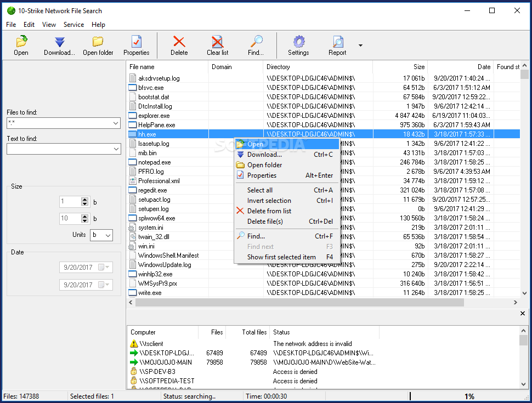The width and height of the screenshot is (532, 403).
Task: Click green arrow icon for \\DESKTOP-LDGJ...
Action: pyautogui.click(x=134, y=353)
